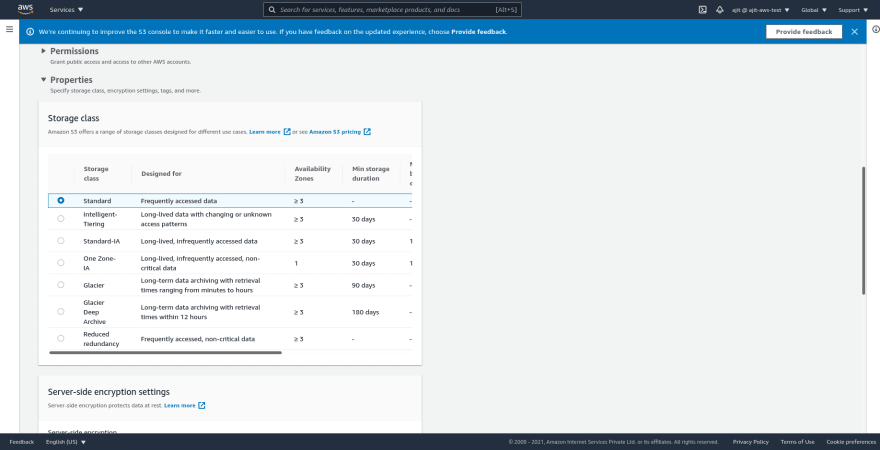Click the Provide feedback button
The width and height of the screenshot is (880, 450).
point(804,31)
